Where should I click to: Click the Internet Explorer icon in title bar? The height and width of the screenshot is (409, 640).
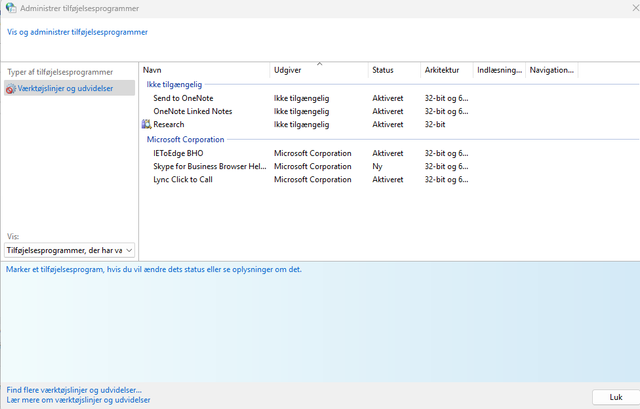point(11,8)
